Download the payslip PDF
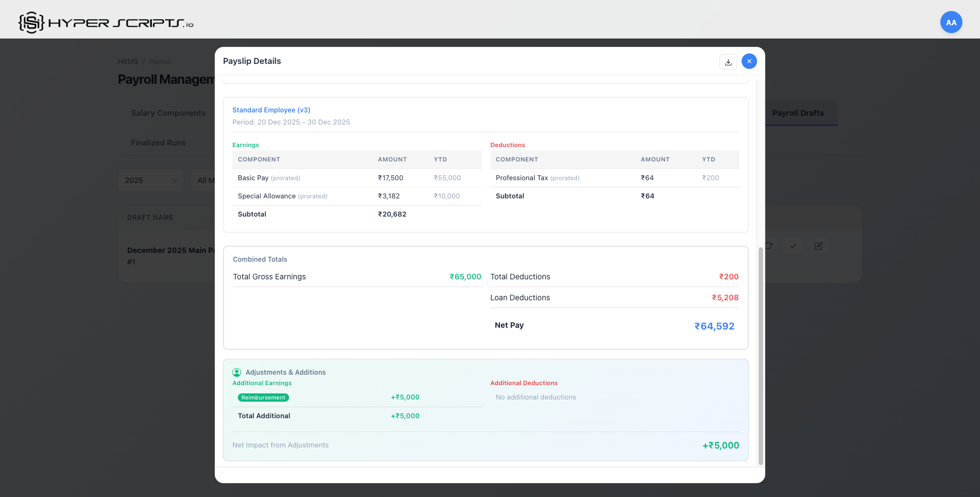This screenshot has width=980, height=497. coord(728,61)
